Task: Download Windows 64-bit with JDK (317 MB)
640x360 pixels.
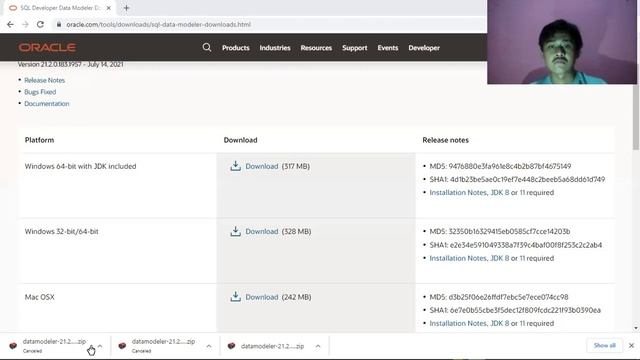Action: (x=262, y=166)
